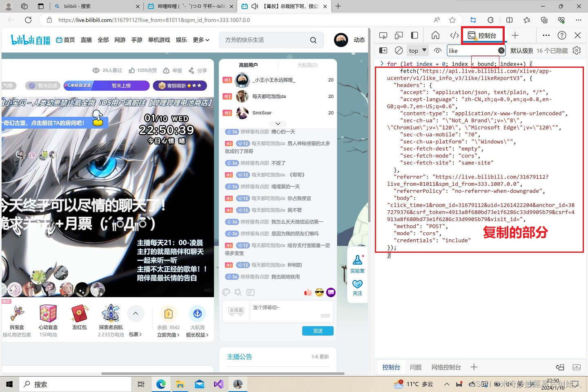Click the 1059点赞 like button

(143, 70)
